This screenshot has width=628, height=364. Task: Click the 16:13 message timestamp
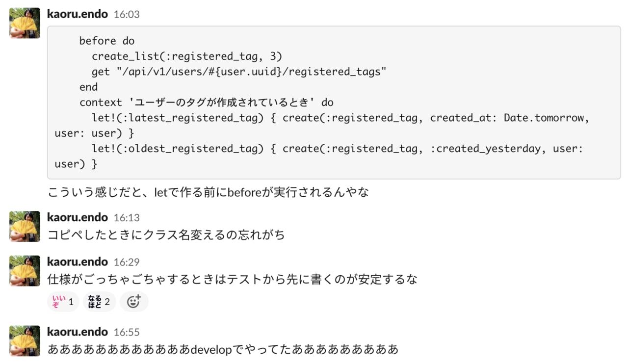click(127, 218)
